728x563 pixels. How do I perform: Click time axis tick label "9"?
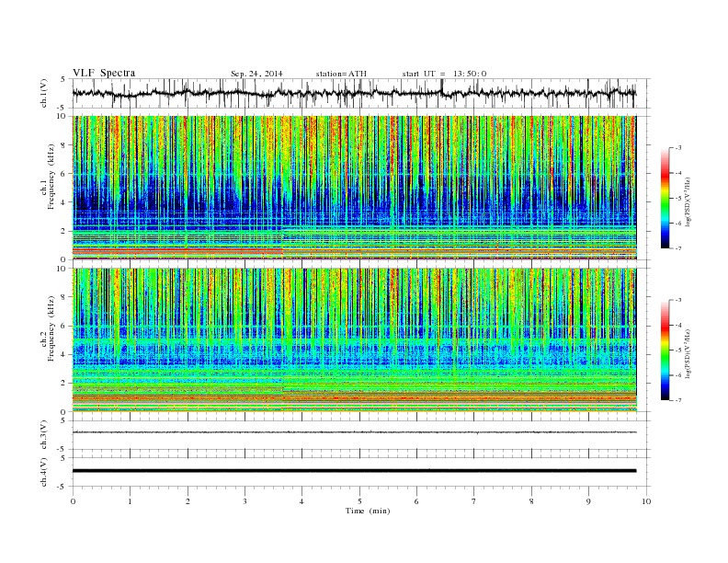(588, 501)
